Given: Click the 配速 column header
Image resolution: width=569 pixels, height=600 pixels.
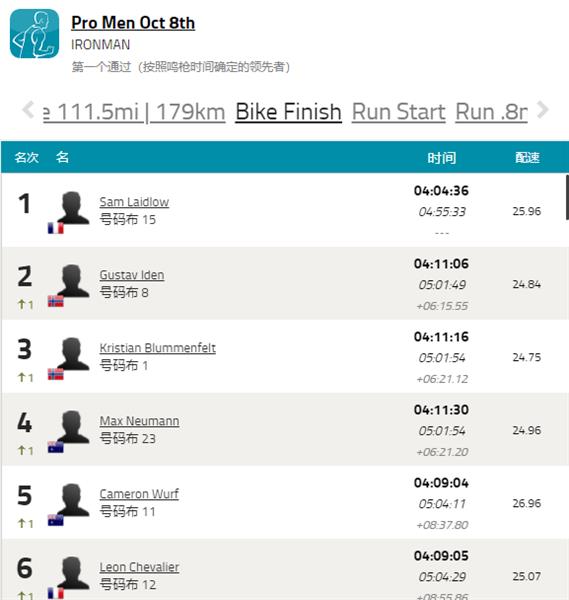Looking at the screenshot, I should coord(527,157).
